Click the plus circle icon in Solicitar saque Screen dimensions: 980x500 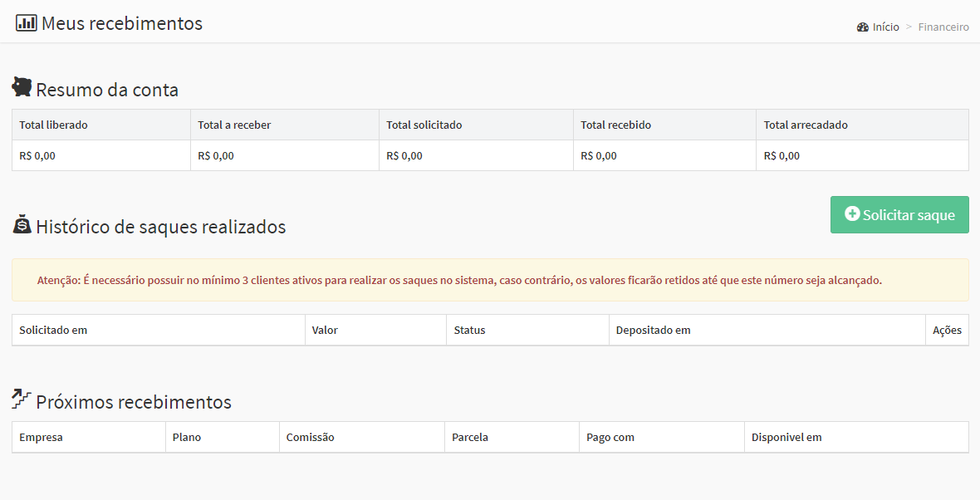[851, 214]
